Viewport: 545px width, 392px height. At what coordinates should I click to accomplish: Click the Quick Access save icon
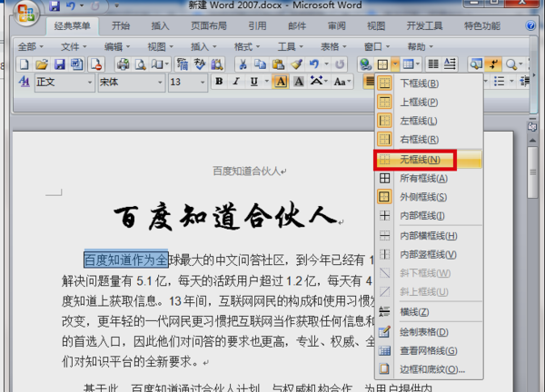coord(54,6)
